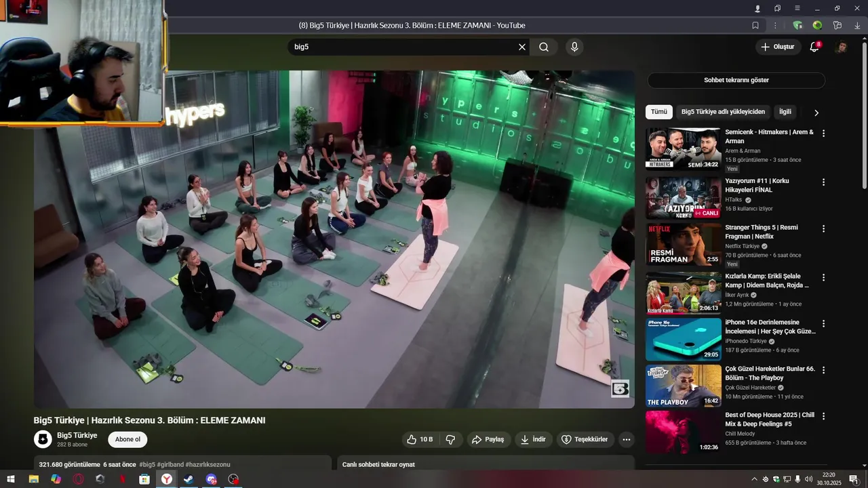Image resolution: width=868 pixels, height=488 pixels.
Task: Show hidden system tray icons
Action: (x=754, y=479)
